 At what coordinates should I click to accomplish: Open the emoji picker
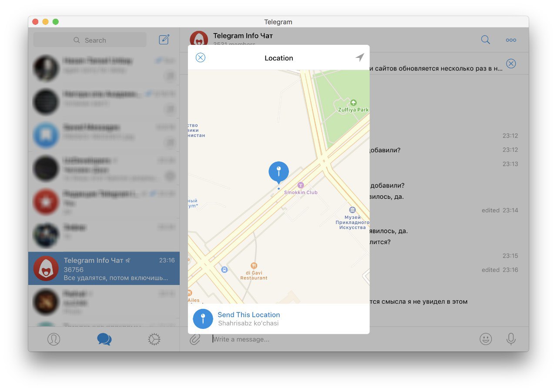coord(486,339)
